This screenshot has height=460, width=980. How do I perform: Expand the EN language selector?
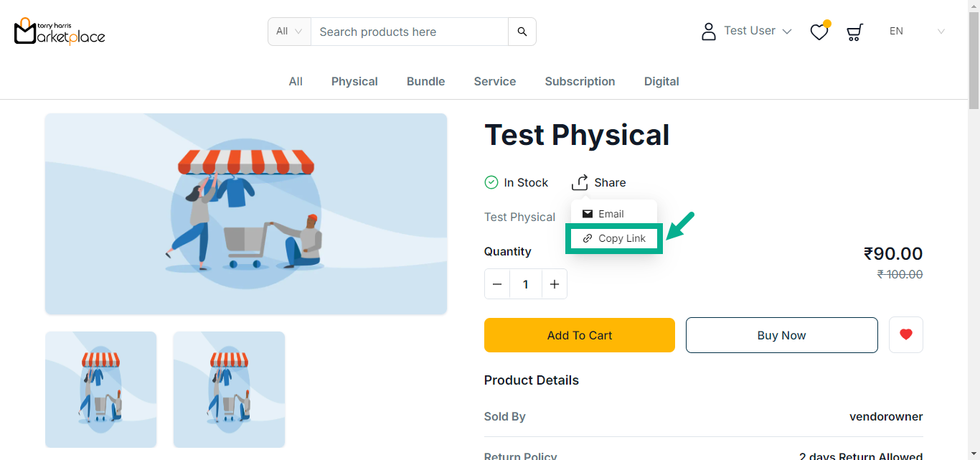point(916,32)
